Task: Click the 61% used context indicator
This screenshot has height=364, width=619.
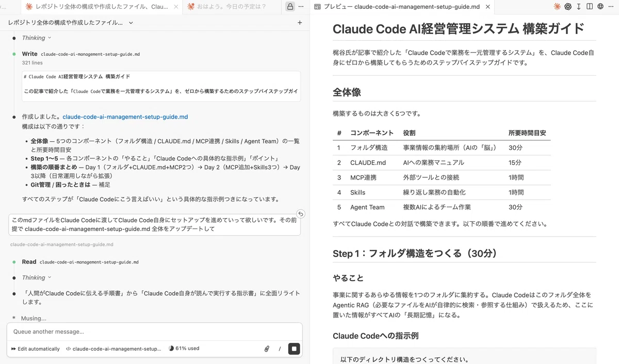Action: coord(184,349)
